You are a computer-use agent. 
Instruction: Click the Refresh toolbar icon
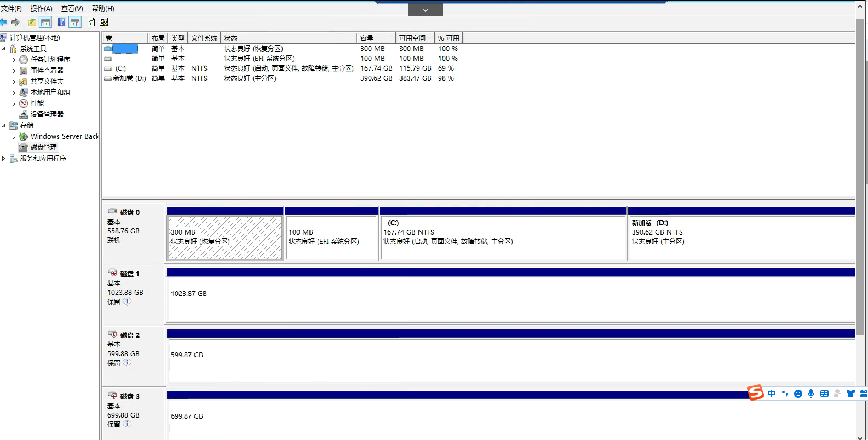point(91,22)
